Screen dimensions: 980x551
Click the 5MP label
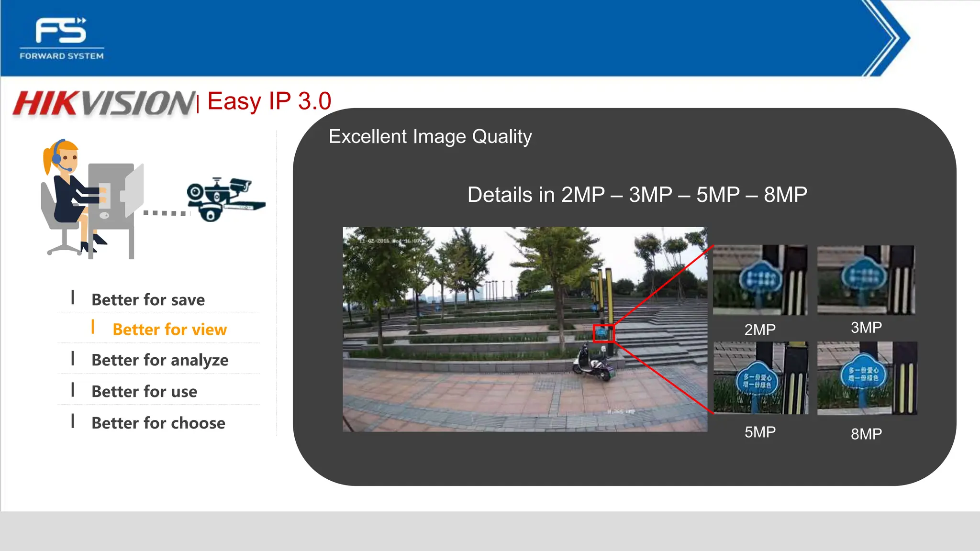tap(760, 432)
